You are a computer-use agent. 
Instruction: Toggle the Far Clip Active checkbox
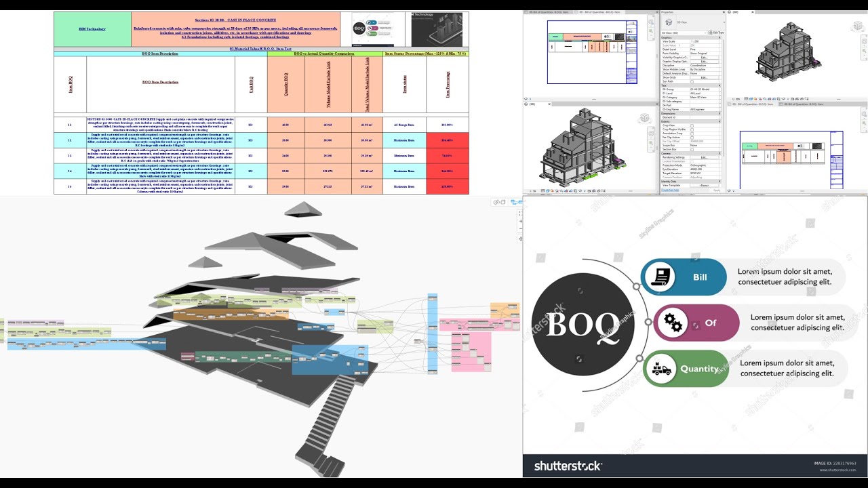pyautogui.click(x=692, y=138)
